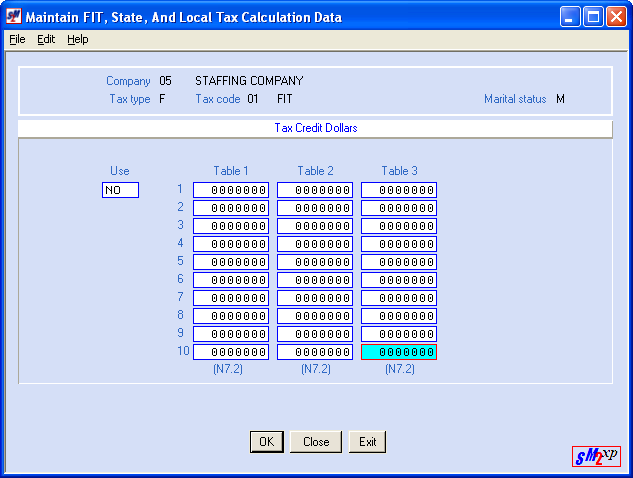The width and height of the screenshot is (633, 478).
Task: Focus the highlighted Table 3 row 10 field
Action: pos(399,352)
